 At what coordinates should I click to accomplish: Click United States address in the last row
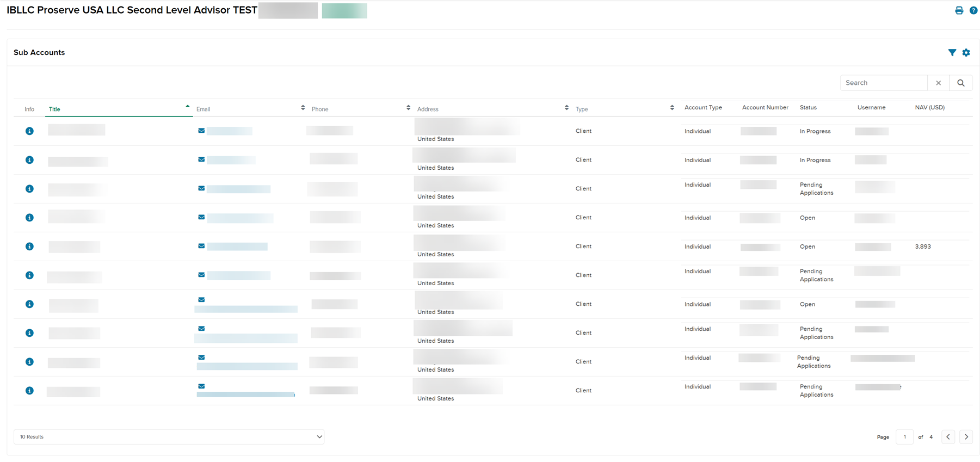(x=435, y=398)
